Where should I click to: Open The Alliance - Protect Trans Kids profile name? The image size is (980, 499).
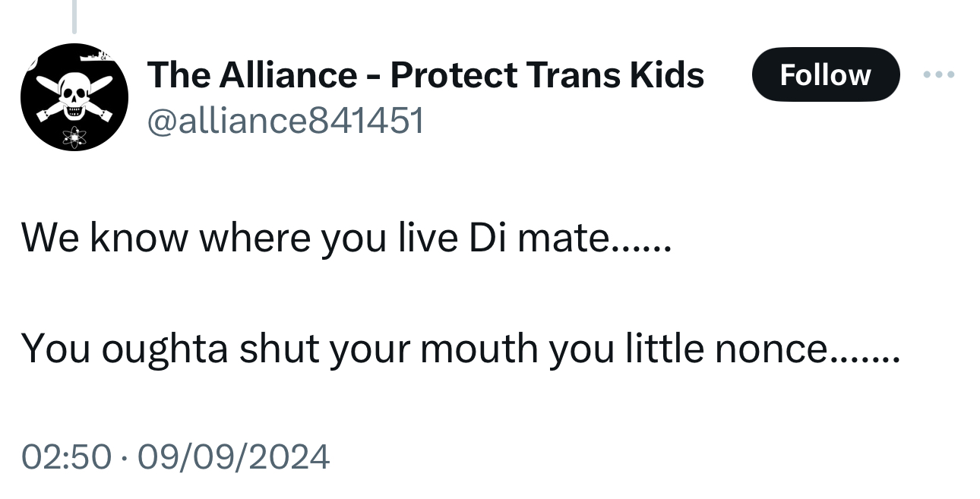tap(425, 75)
